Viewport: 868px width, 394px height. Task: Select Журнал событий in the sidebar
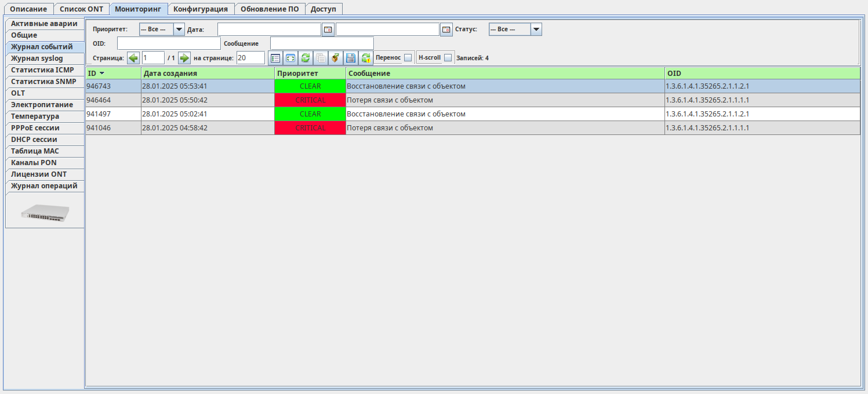click(x=45, y=47)
